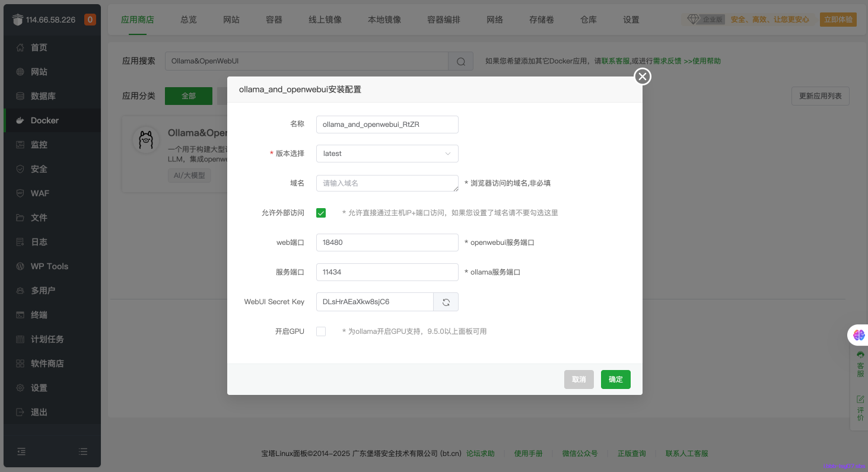Click the 企业版 diamond badge
This screenshot has height=472, width=868.
[705, 20]
